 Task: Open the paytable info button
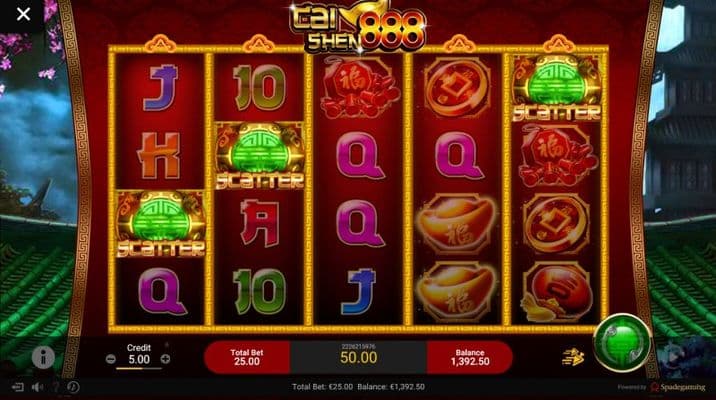[x=43, y=358]
